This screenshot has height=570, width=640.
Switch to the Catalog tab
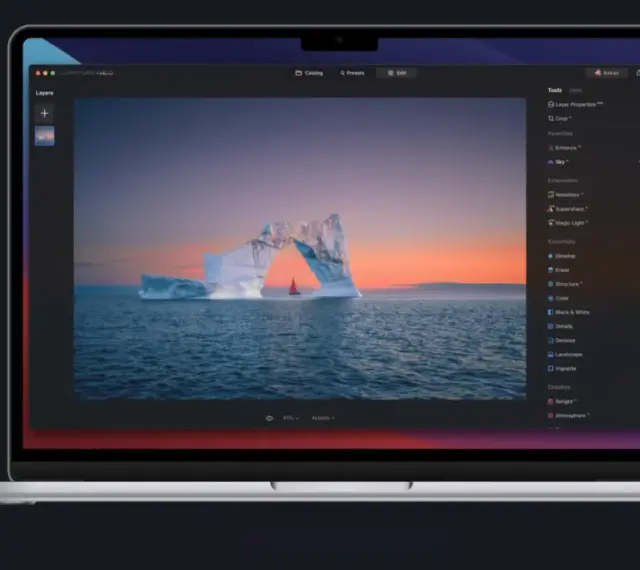pos(309,73)
